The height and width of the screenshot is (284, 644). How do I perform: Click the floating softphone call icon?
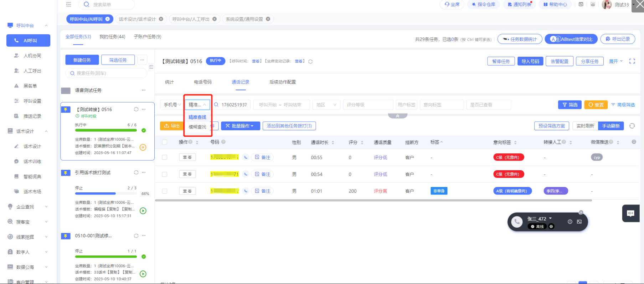click(x=517, y=222)
